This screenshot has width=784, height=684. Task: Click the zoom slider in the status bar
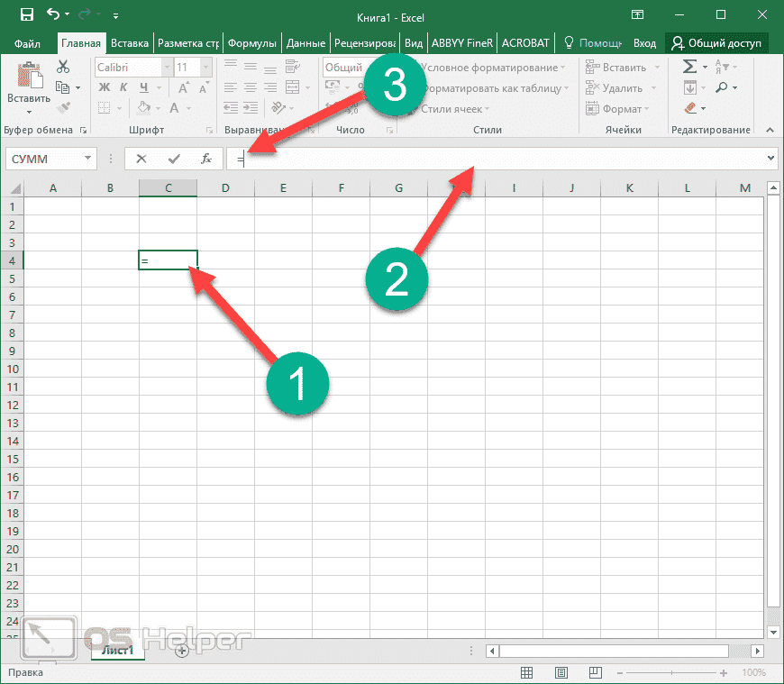coord(675,673)
